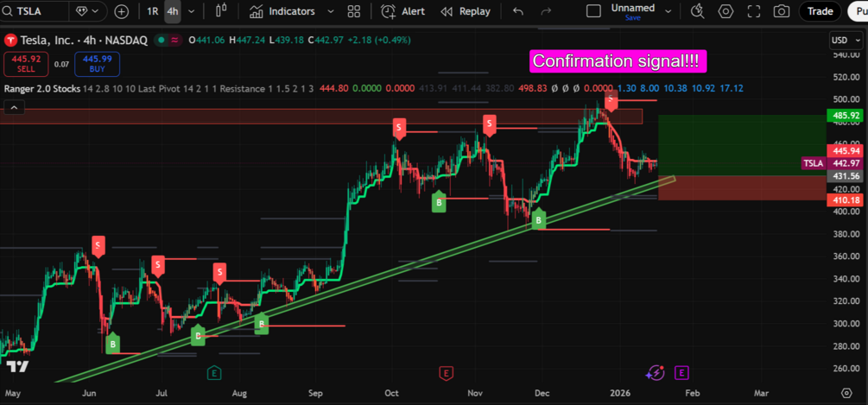Image resolution: width=868 pixels, height=405 pixels.
Task: Click the green earnings E marker near August
Action: coord(215,373)
